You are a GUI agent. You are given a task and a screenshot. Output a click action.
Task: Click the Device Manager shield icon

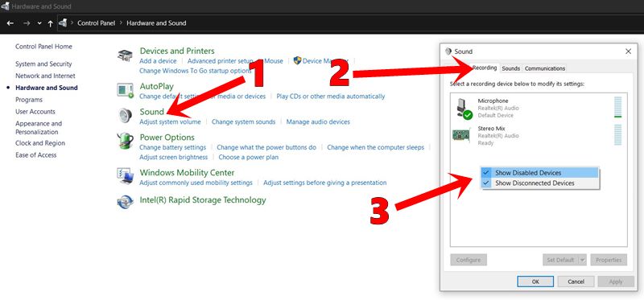[297, 61]
